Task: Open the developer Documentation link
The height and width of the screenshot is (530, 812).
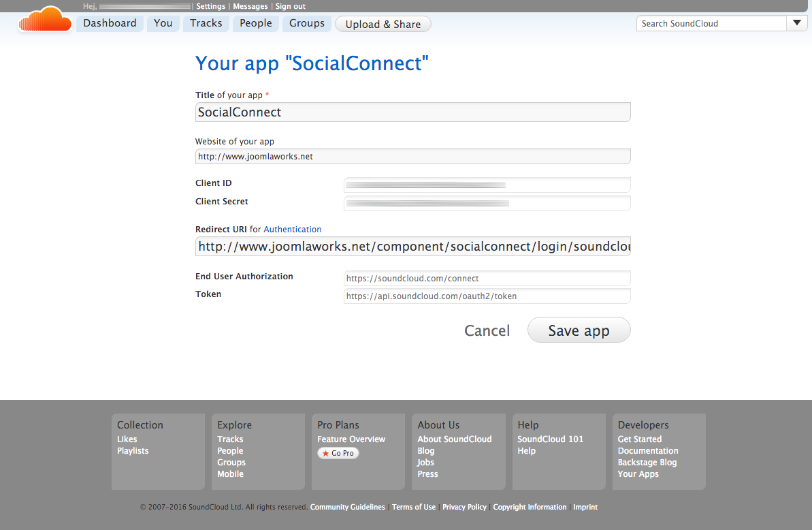Action: point(648,451)
